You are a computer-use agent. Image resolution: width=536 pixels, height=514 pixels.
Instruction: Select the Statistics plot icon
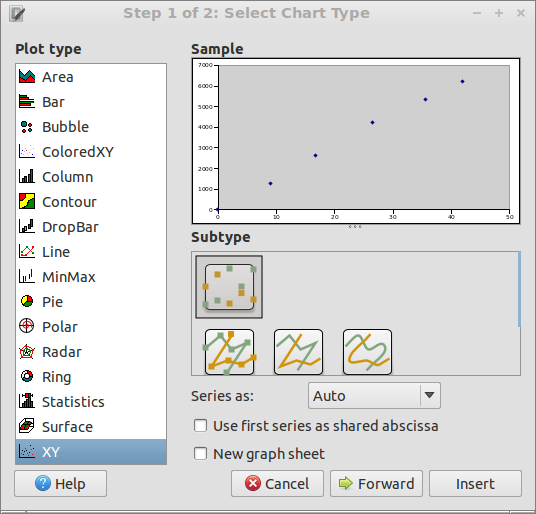27,401
